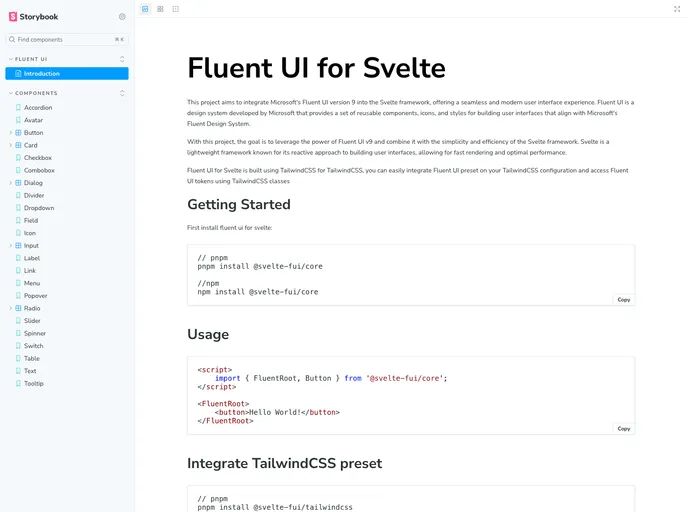Open the Storybook settings gear
The width and height of the screenshot is (688, 512).
pyautogui.click(x=122, y=17)
